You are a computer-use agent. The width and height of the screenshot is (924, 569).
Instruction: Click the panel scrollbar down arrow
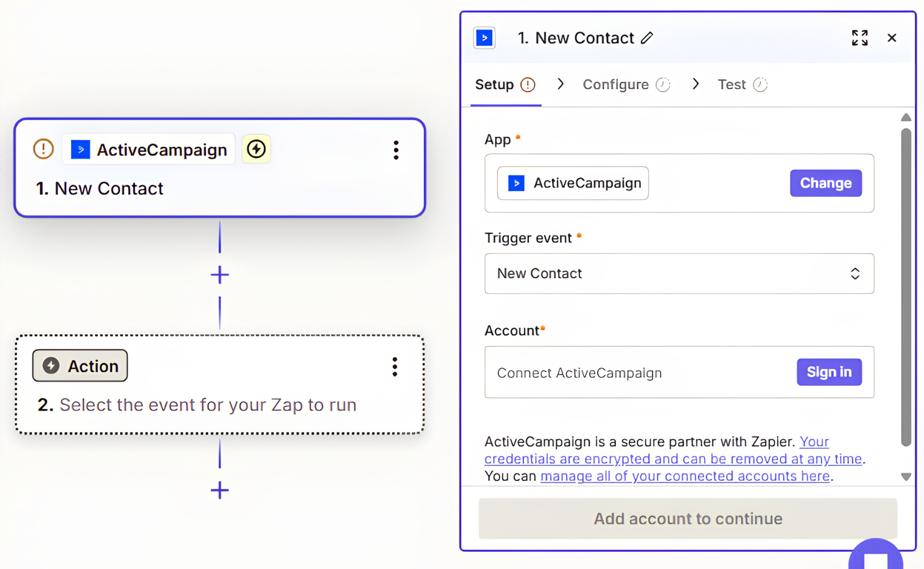point(906,477)
